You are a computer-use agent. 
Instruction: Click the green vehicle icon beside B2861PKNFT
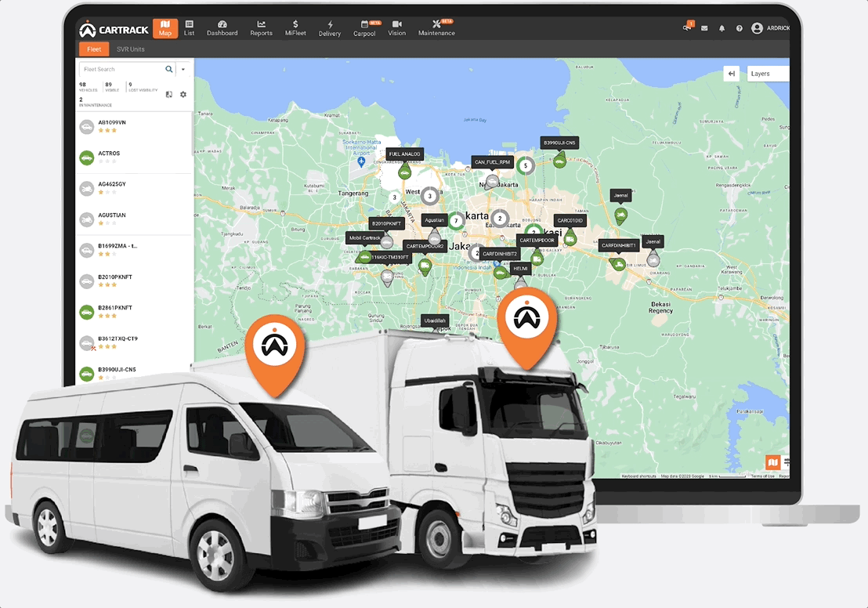tap(86, 313)
